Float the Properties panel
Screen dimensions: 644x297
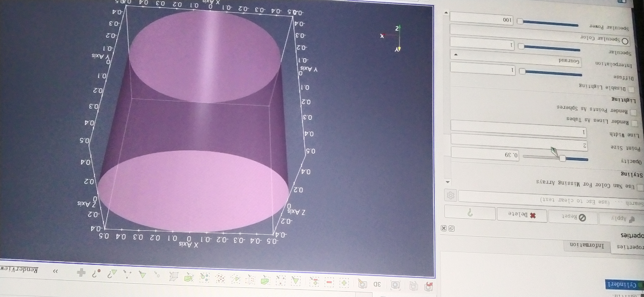point(452,228)
